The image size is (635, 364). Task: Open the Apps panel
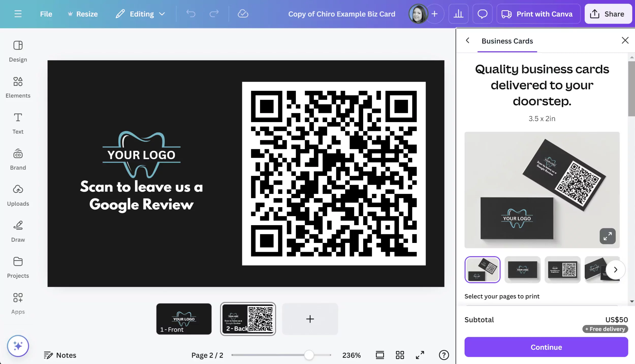(x=18, y=304)
